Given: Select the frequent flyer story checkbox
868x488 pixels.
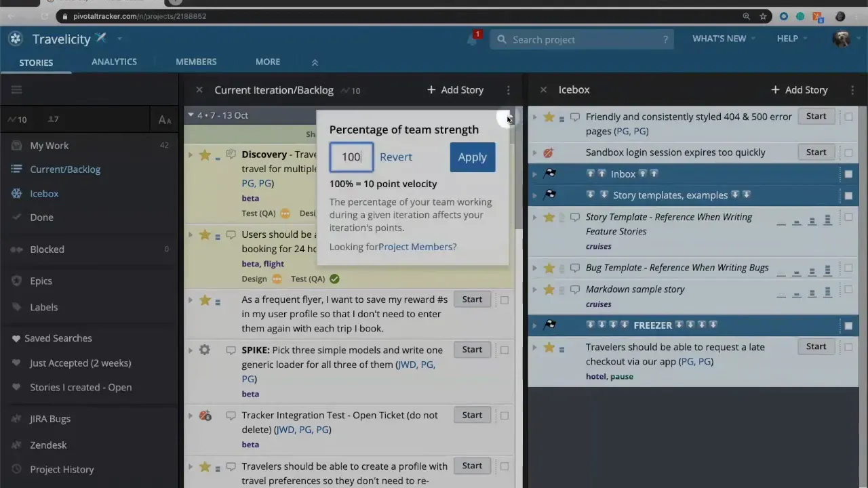Looking at the screenshot, I should coord(505,299).
